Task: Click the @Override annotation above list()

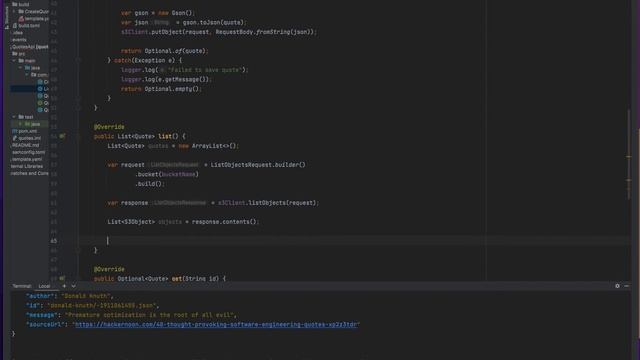Action: coord(109,127)
